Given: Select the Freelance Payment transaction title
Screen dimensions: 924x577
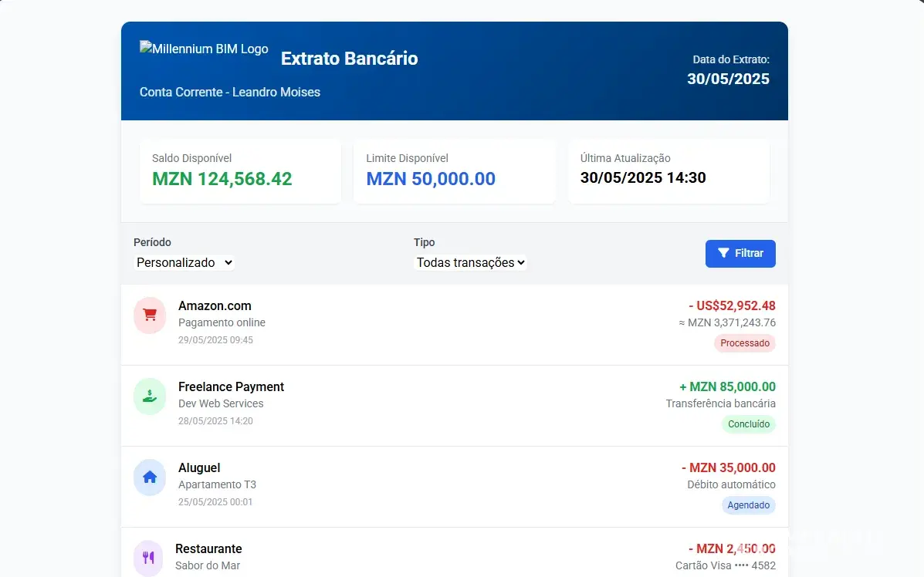Looking at the screenshot, I should [231, 386].
